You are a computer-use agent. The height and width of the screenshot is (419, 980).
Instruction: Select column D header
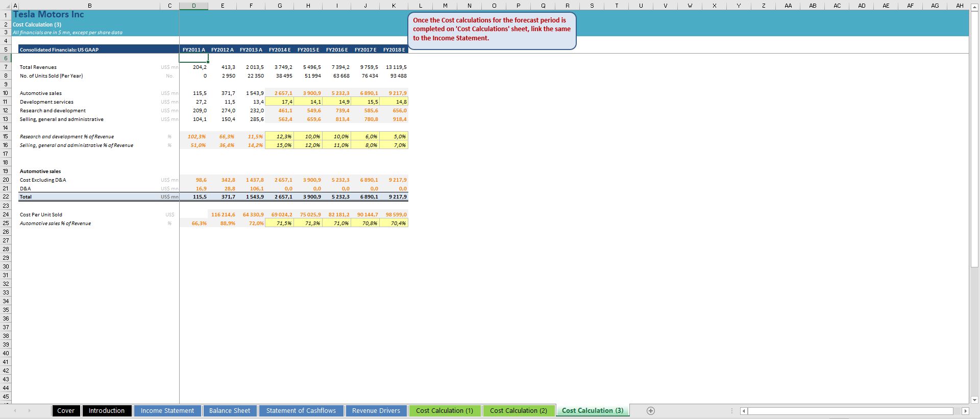(194, 6)
